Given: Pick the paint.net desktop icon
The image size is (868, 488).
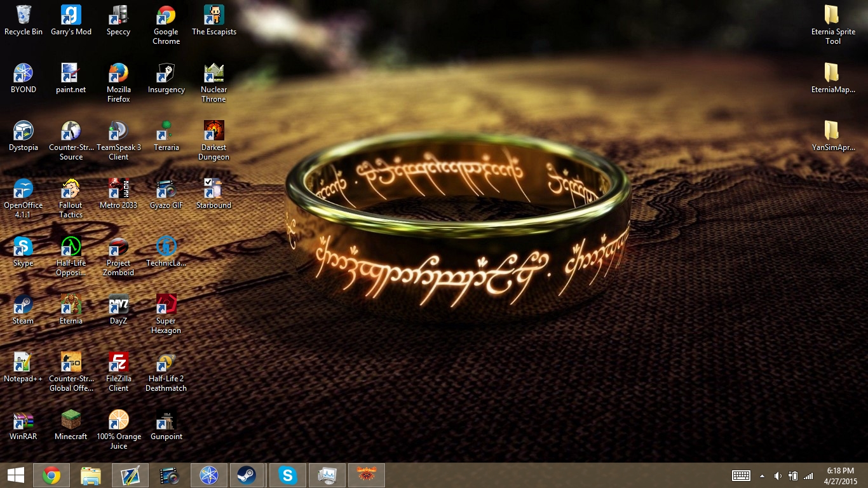Looking at the screenshot, I should 71,78.
